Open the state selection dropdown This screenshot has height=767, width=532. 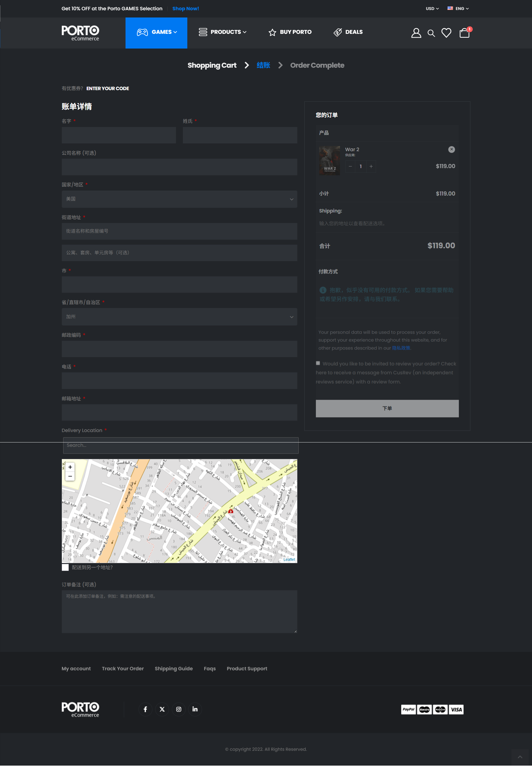179,317
